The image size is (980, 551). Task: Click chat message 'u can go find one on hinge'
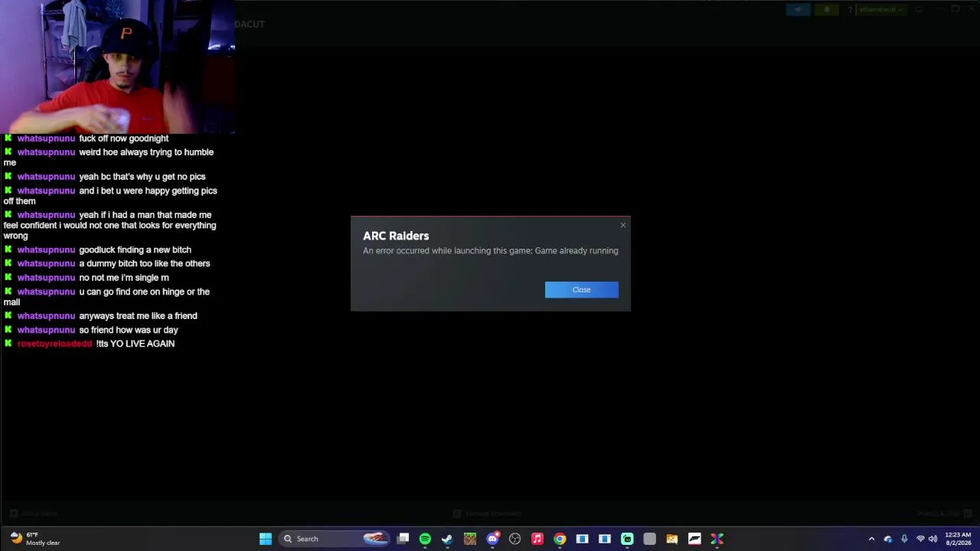click(107, 297)
